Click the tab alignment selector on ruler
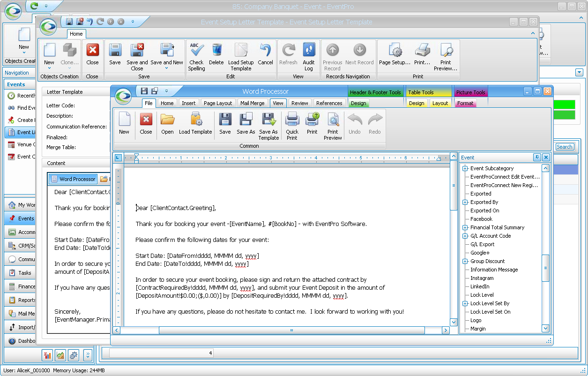Image resolution: width=588 pixels, height=376 pixels. point(118,158)
